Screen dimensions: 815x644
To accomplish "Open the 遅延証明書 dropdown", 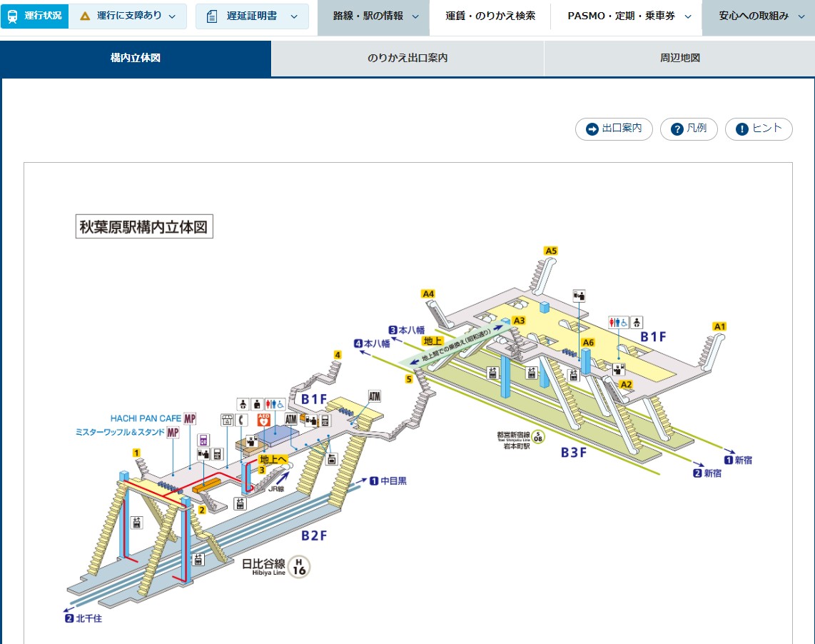I will coord(252,16).
